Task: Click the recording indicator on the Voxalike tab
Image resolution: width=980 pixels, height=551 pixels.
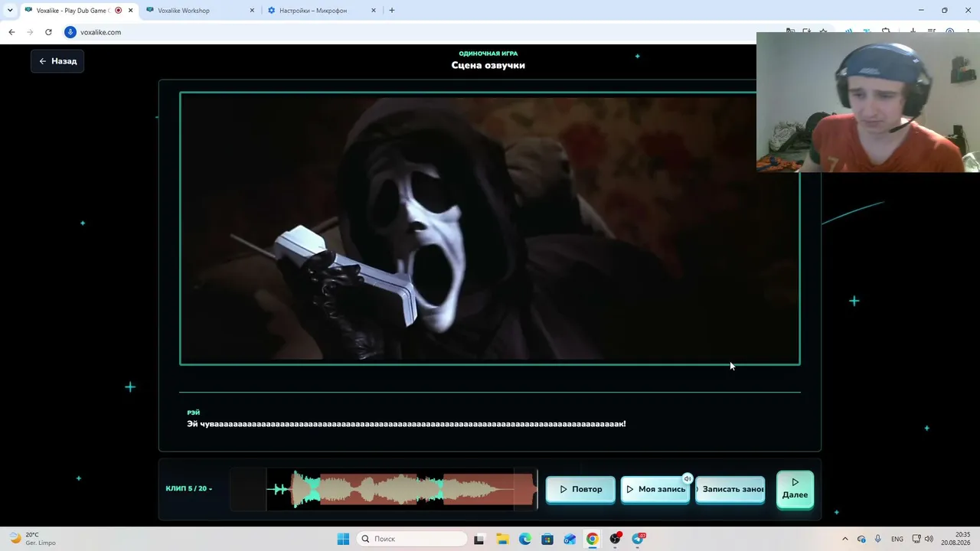Action: coord(118,11)
